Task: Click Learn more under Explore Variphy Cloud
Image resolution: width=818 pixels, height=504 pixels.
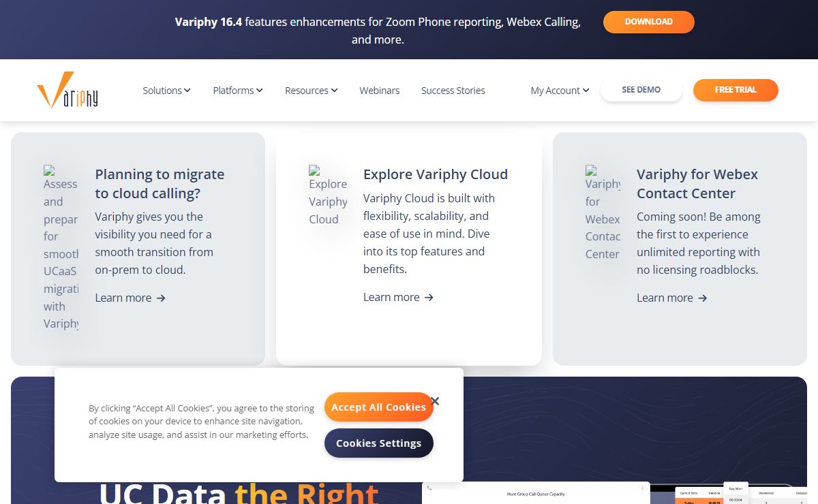Action: click(398, 297)
